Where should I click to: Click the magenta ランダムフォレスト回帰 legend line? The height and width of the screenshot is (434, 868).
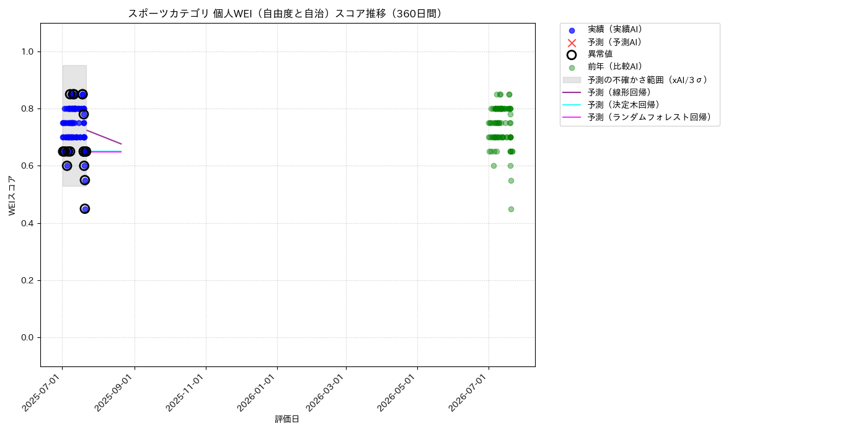[x=572, y=117]
